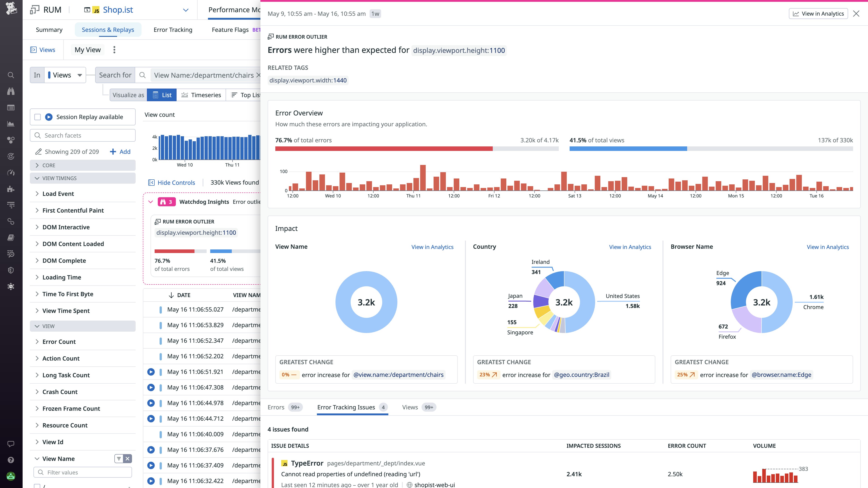Switch to the Error Tracking tab

point(172,30)
